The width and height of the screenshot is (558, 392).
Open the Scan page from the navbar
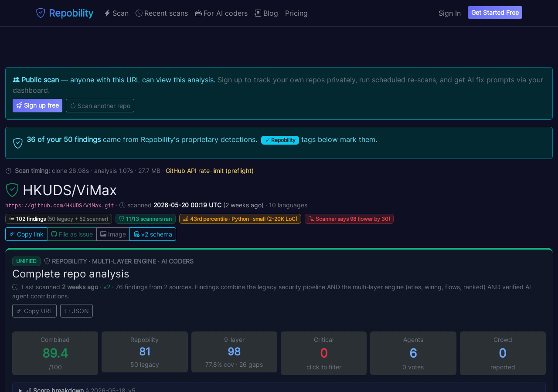[116, 13]
